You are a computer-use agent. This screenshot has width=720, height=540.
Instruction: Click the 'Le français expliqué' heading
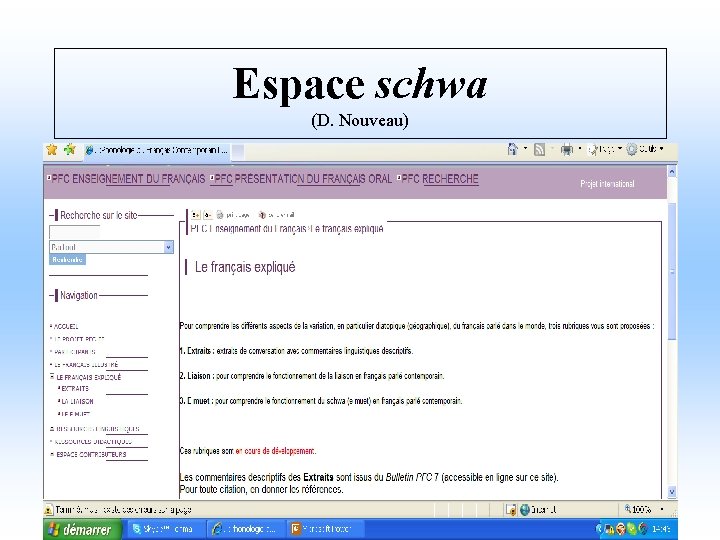[x=245, y=267]
